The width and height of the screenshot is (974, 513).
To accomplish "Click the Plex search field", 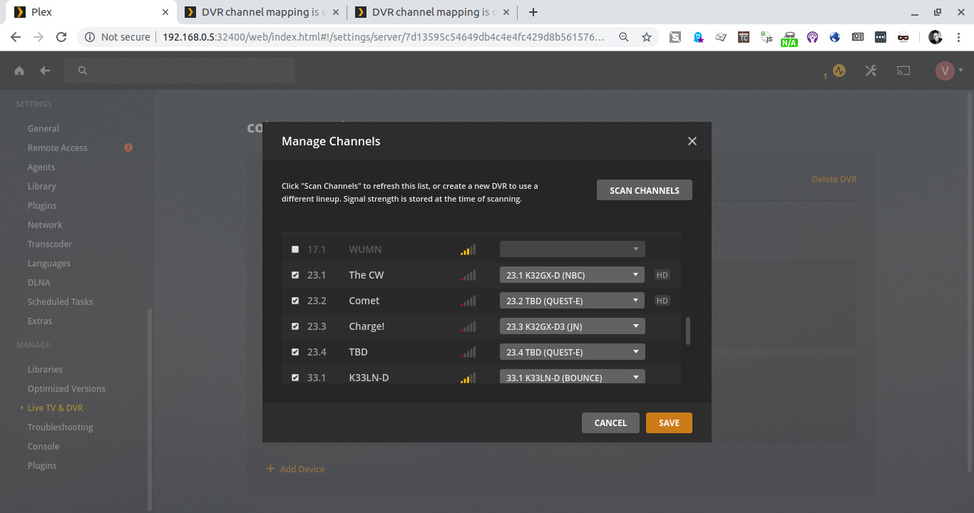I will point(180,71).
